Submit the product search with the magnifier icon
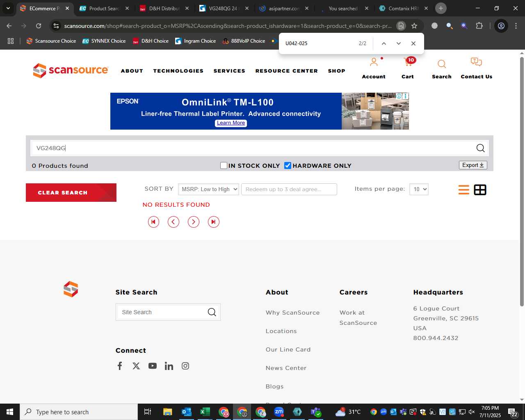The height and width of the screenshot is (420, 525). (x=480, y=148)
